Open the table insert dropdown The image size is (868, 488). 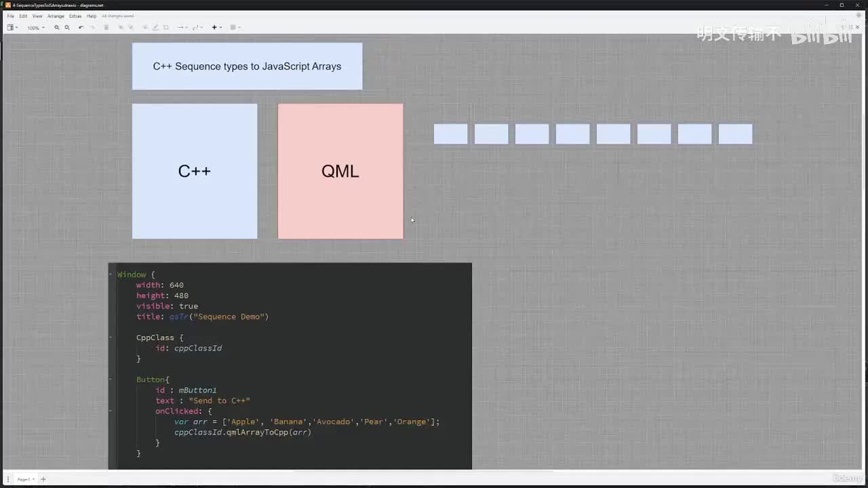pos(235,28)
